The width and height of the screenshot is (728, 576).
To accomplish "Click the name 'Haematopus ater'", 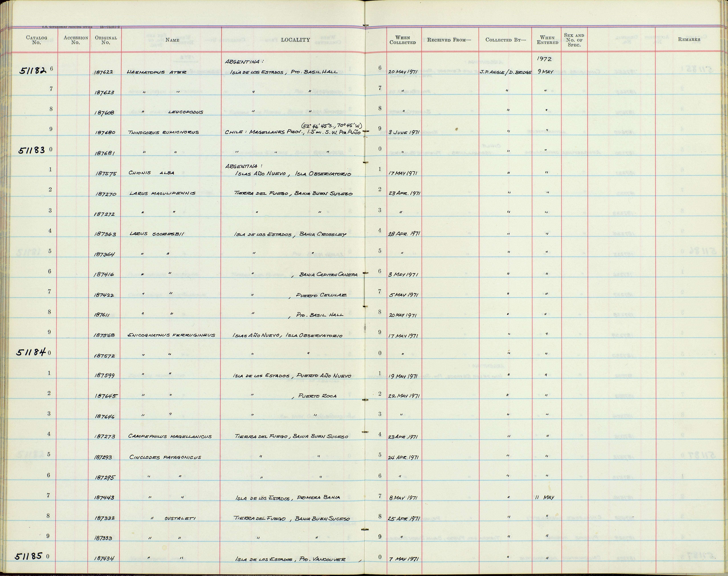I will (x=156, y=72).
